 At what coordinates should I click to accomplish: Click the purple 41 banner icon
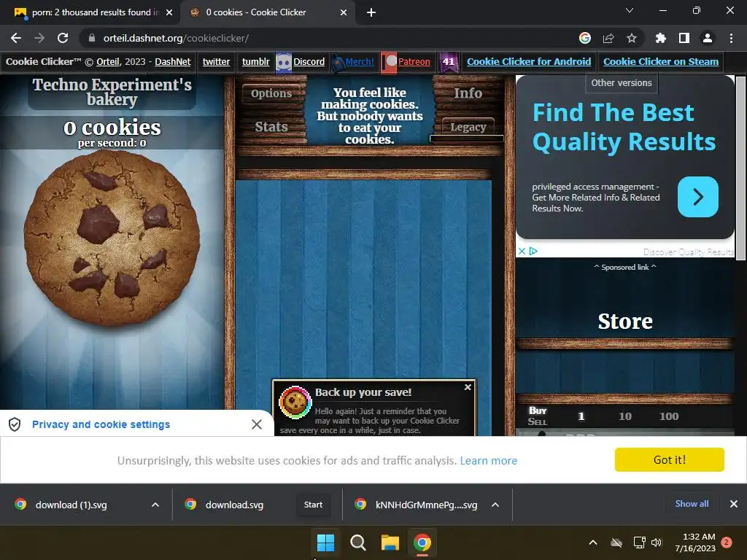point(449,62)
